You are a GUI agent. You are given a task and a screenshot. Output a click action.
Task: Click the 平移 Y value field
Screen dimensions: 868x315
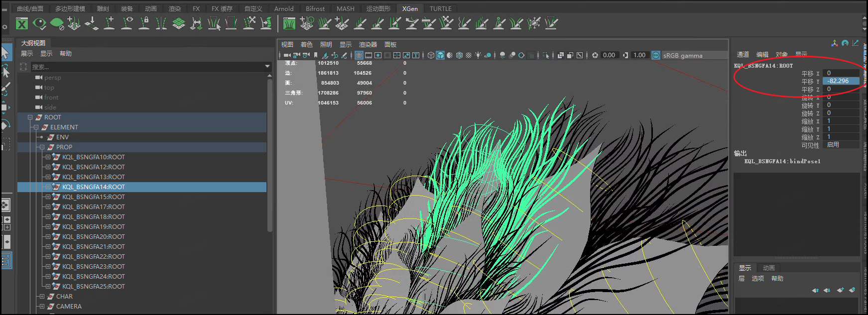tap(840, 81)
